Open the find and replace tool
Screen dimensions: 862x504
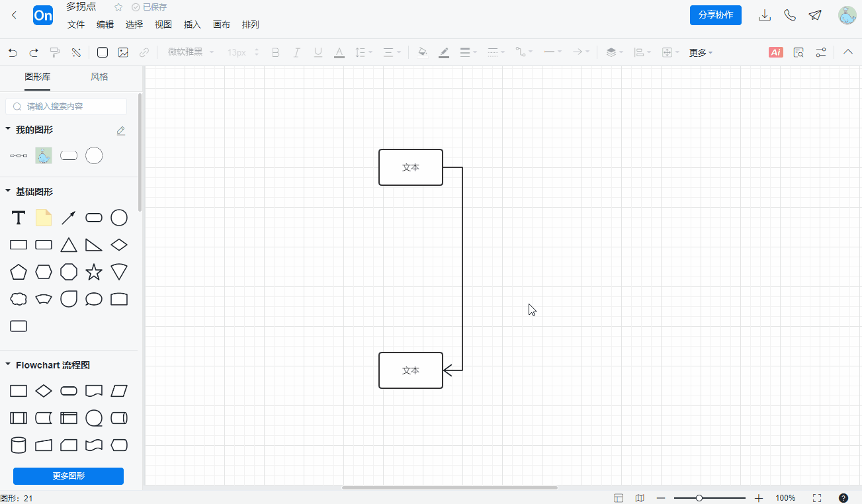click(x=798, y=52)
